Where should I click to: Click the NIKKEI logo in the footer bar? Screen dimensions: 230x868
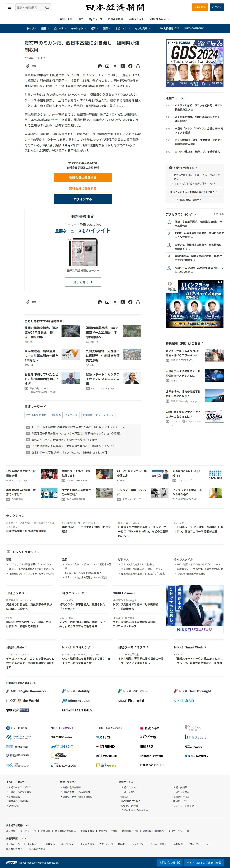[11, 863]
